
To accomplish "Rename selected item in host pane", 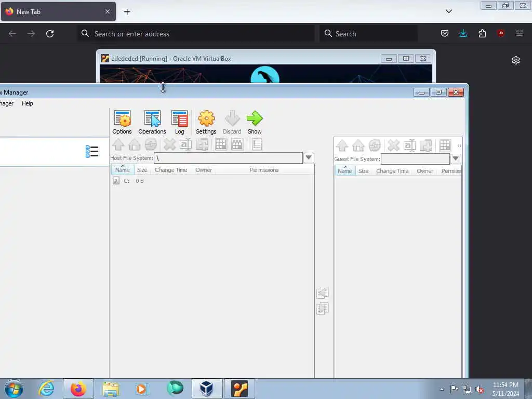I will point(185,144).
